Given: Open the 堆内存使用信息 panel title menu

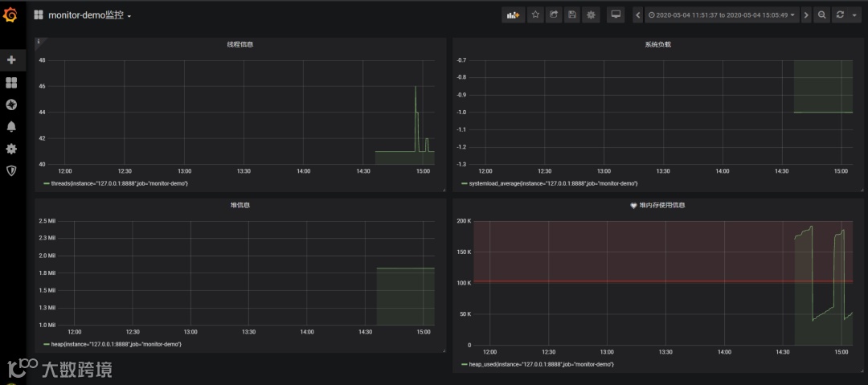Looking at the screenshot, I should [x=661, y=205].
